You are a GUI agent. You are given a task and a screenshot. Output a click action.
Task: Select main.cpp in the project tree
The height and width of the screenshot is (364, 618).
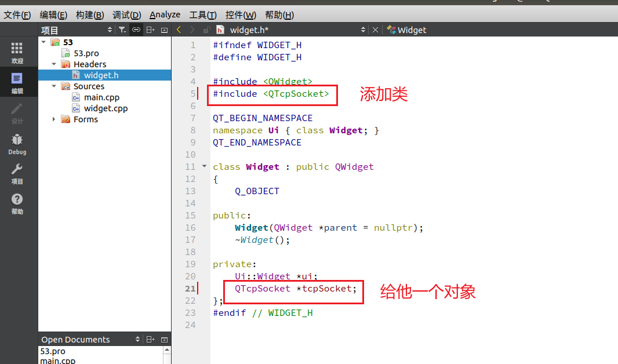pyautogui.click(x=101, y=97)
